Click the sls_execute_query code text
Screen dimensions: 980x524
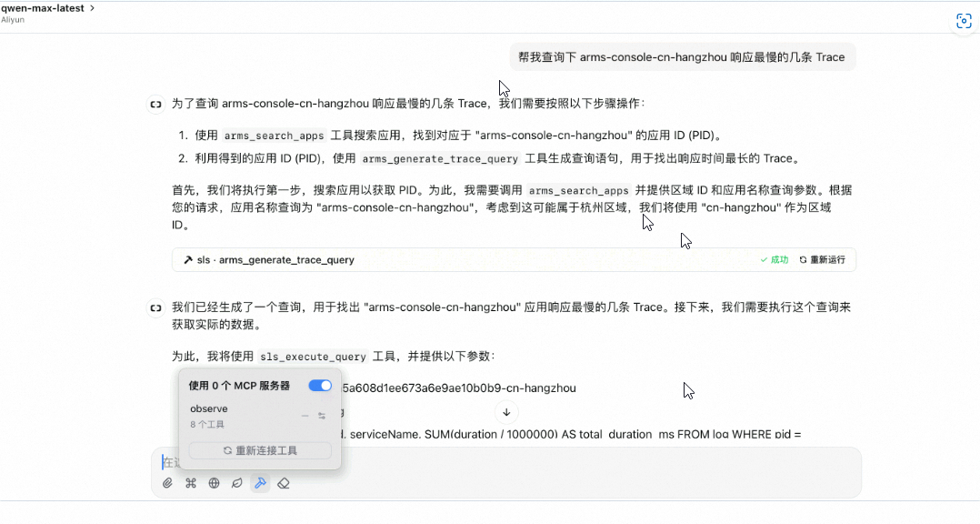point(313,357)
